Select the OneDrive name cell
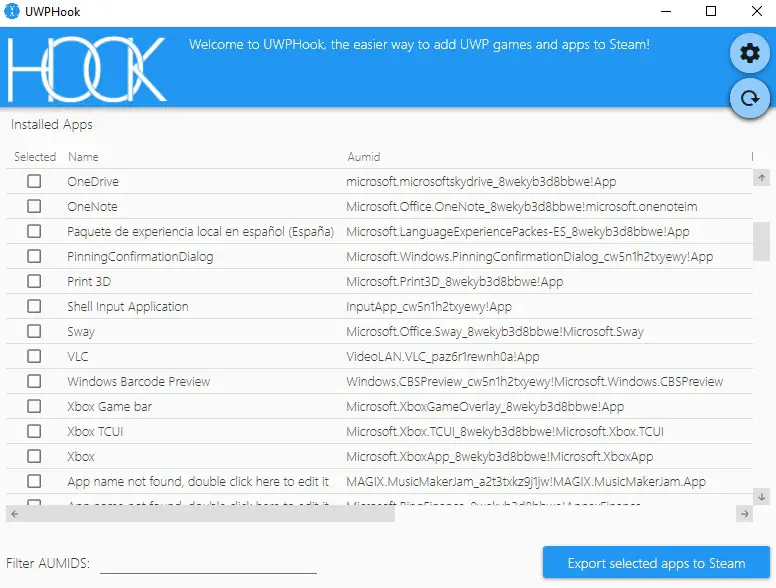 93,182
